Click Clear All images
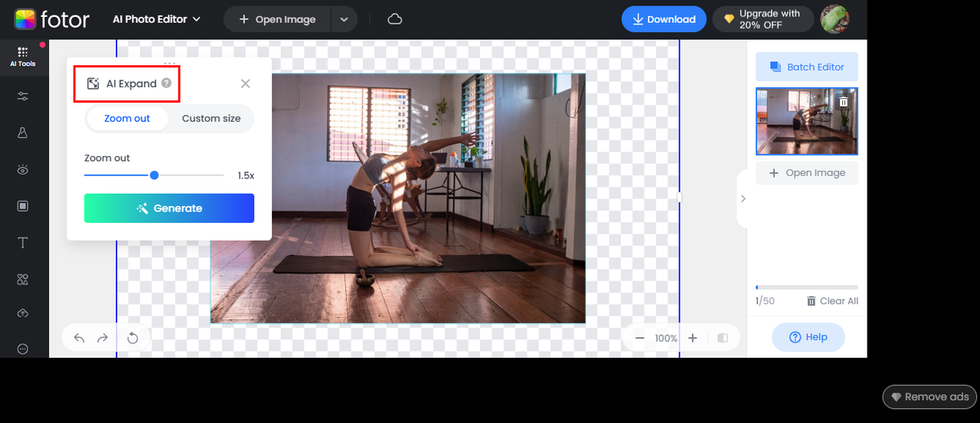Viewport: 980px width, 423px height. click(x=832, y=301)
